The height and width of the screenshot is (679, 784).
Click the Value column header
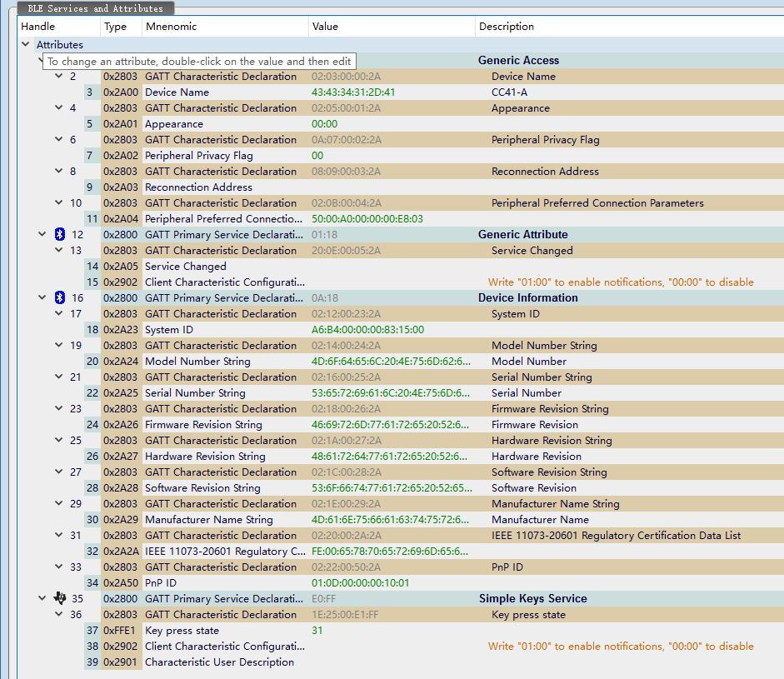pos(325,27)
